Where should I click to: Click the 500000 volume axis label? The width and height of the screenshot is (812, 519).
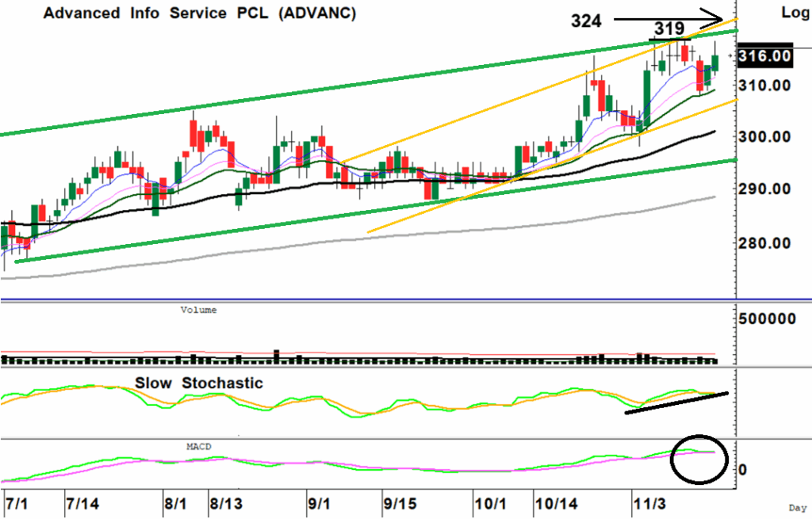pos(767,319)
